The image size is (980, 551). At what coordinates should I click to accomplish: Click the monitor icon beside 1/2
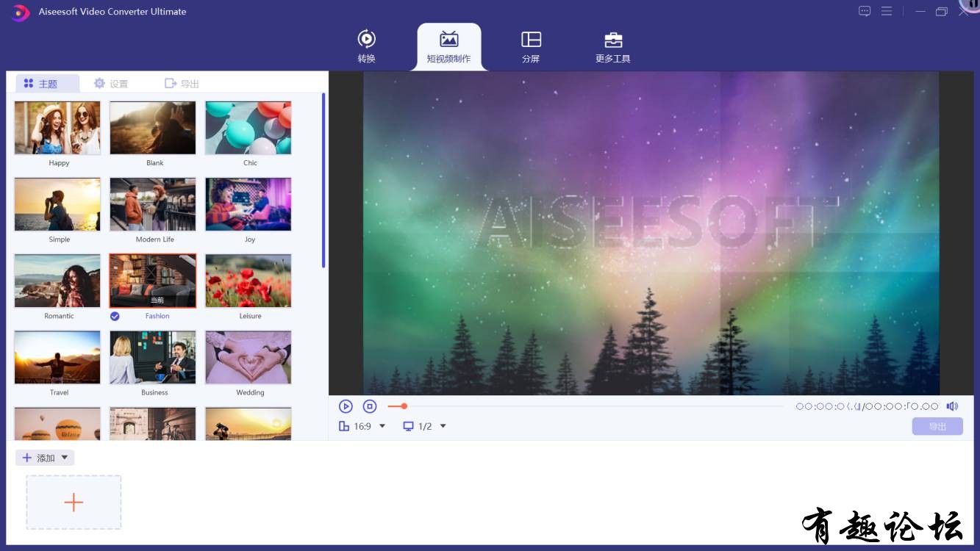408,426
